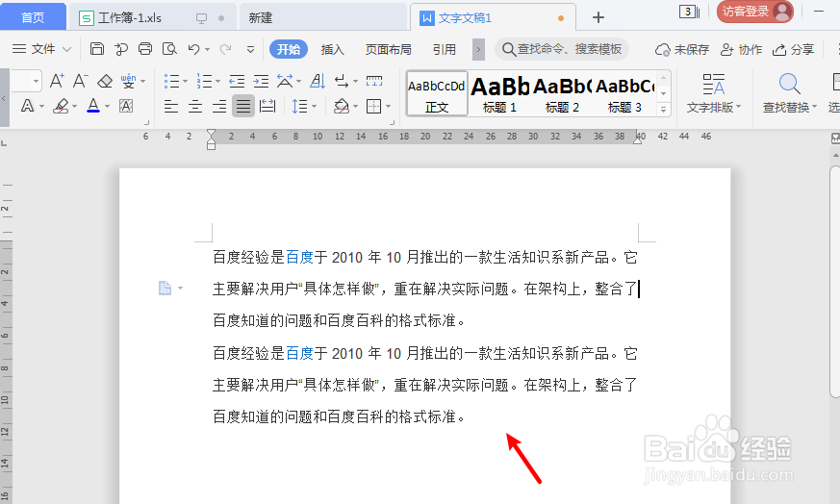Screen dimensions: 840x504
Task: Switch to 首页 tab
Action: pyautogui.click(x=33, y=17)
